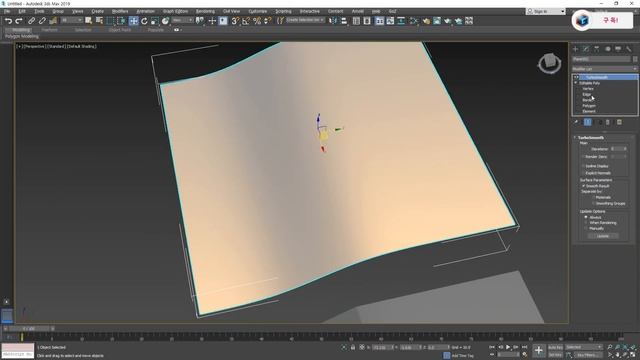The width and height of the screenshot is (640, 360).
Task: Open the Modifiers menu
Action: (x=120, y=11)
